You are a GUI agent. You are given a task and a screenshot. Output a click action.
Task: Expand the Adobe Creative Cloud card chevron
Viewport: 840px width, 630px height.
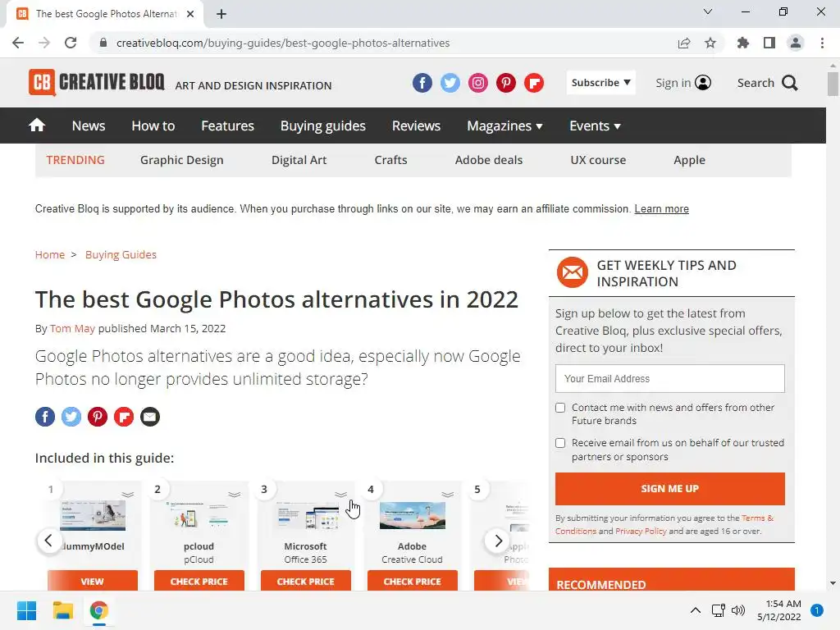[447, 494]
